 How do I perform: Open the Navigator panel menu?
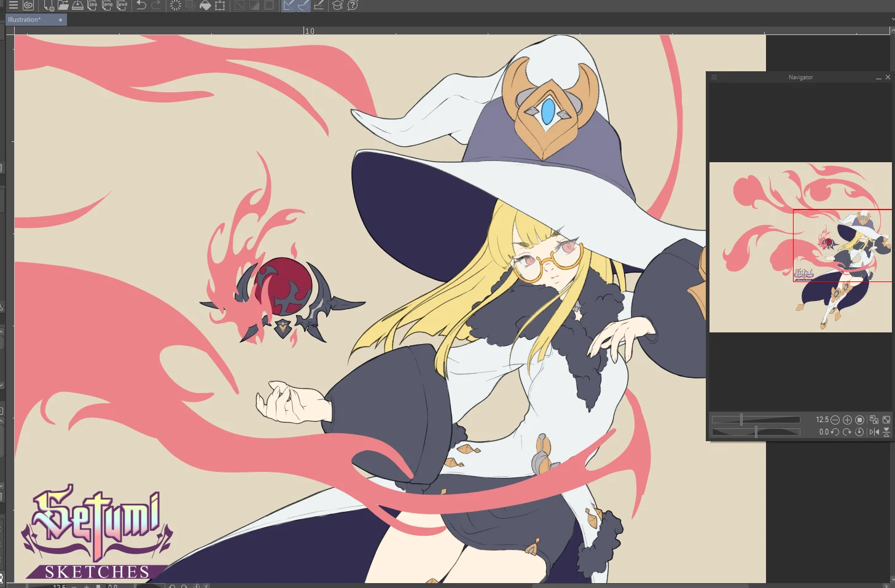(714, 77)
